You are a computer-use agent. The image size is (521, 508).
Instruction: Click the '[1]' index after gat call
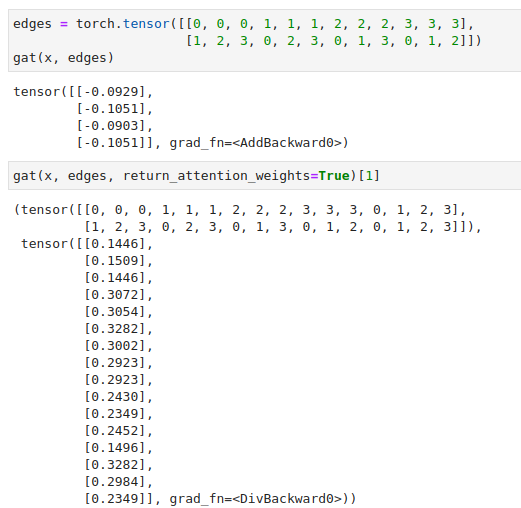click(368, 176)
